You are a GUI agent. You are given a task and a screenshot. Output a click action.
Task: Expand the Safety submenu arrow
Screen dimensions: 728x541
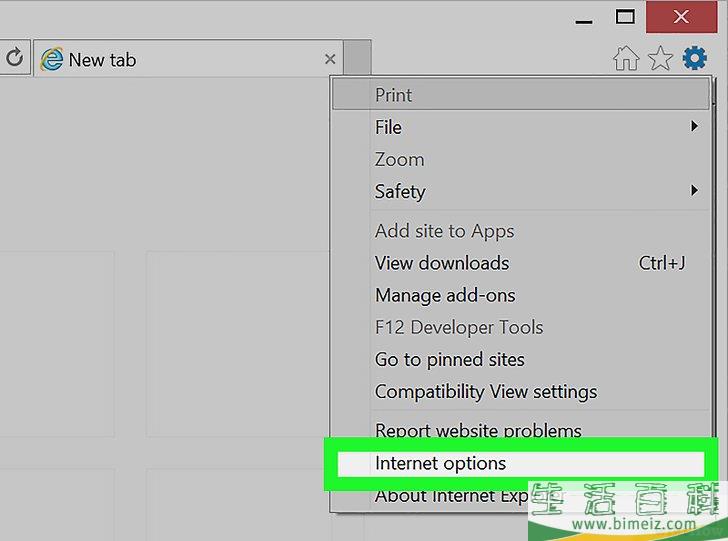pyautogui.click(x=694, y=190)
